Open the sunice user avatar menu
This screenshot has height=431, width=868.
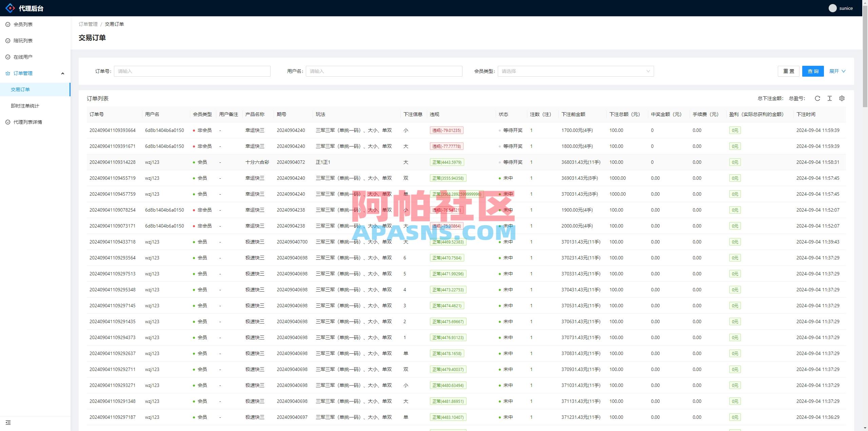832,8
